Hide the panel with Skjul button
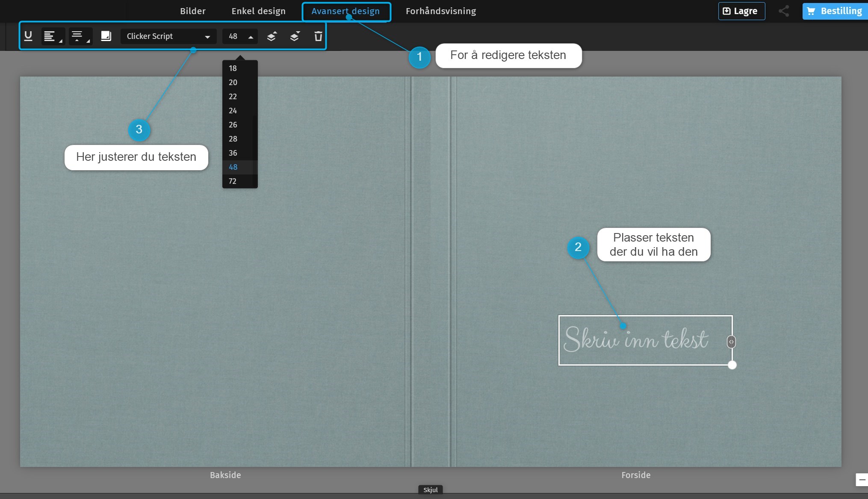This screenshot has height=499, width=868. pos(430,490)
